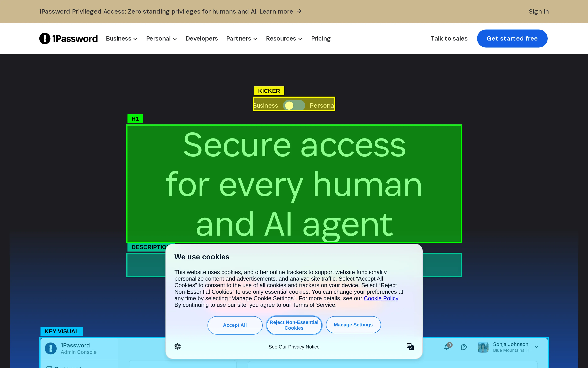The width and height of the screenshot is (588, 368).
Task: Expand the Business navigation dropdown
Action: click(x=122, y=38)
